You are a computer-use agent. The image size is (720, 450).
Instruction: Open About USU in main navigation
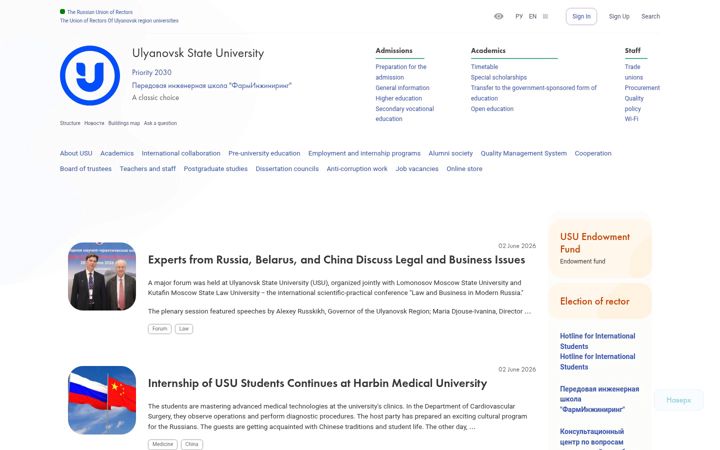[x=76, y=153]
